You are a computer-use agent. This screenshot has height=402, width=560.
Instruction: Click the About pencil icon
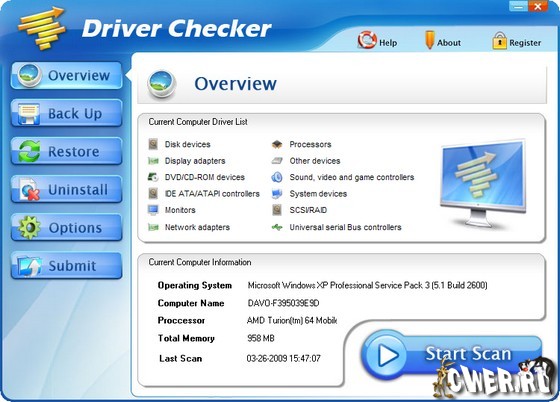tap(429, 40)
